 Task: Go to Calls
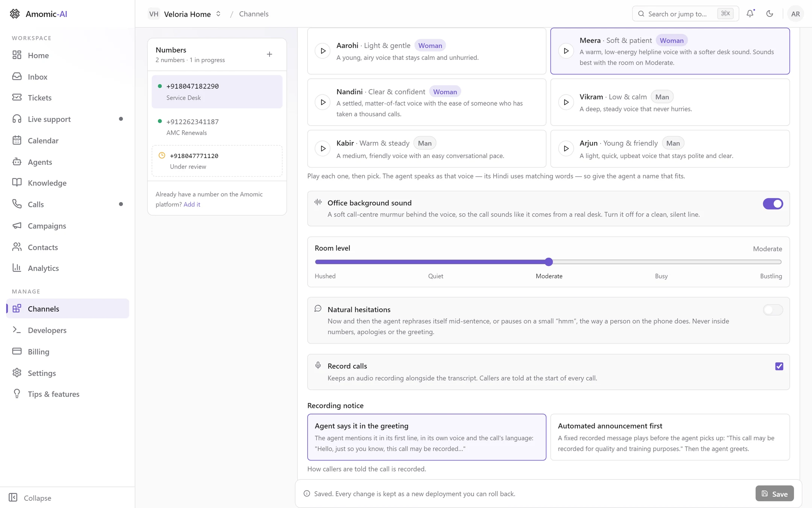(68, 205)
